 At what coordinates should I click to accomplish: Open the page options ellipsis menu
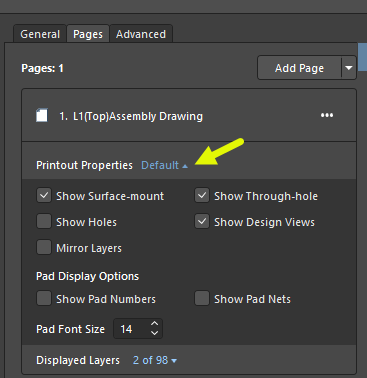[x=327, y=115]
